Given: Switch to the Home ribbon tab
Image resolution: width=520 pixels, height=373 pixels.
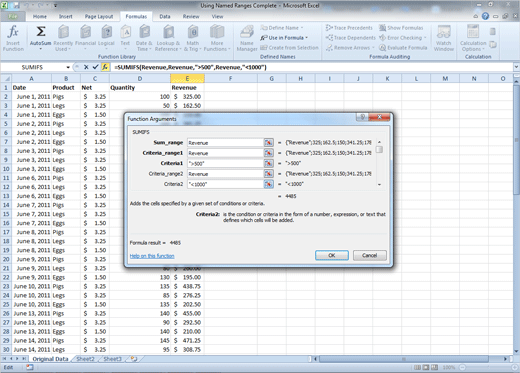Looking at the screenshot, I should 40,16.
